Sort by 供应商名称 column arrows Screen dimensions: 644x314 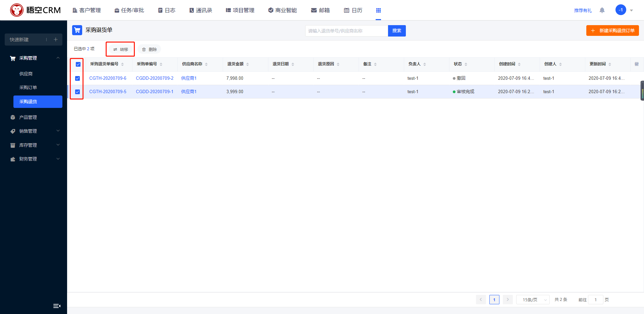206,64
